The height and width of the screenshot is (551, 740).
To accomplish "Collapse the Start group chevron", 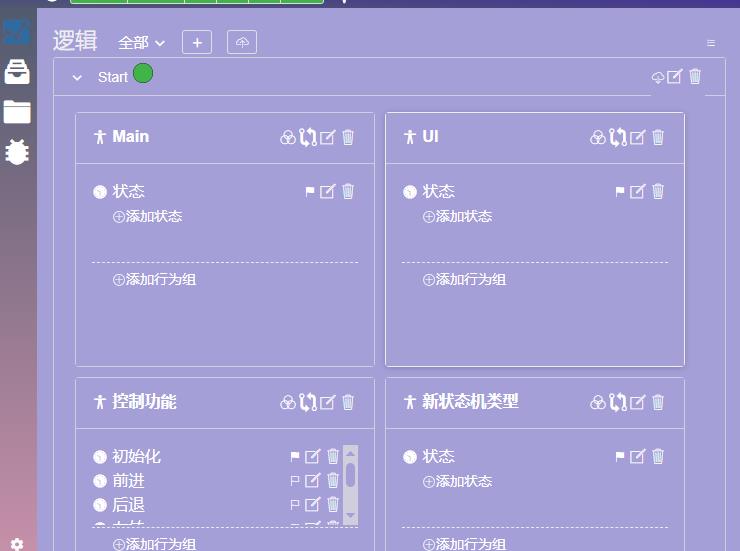I will [77, 77].
